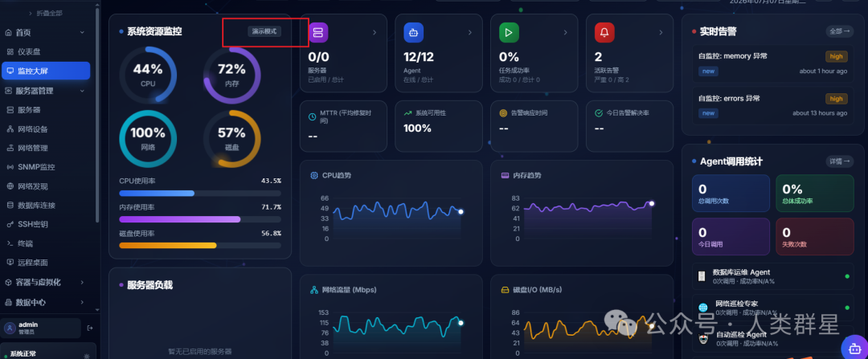868x359 pixels.
Task: Open the floating robot assistant button
Action: click(x=854, y=348)
